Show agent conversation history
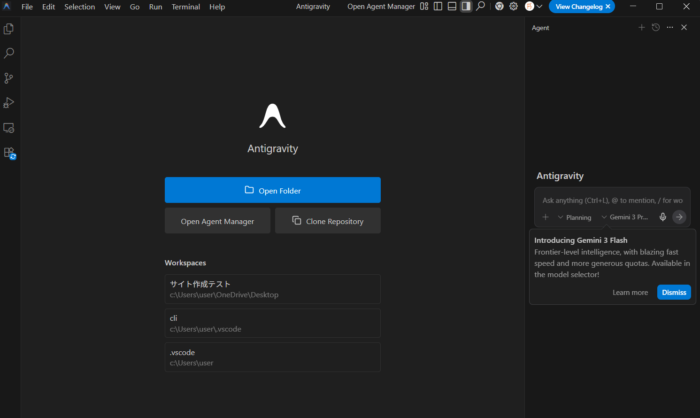 [x=655, y=28]
